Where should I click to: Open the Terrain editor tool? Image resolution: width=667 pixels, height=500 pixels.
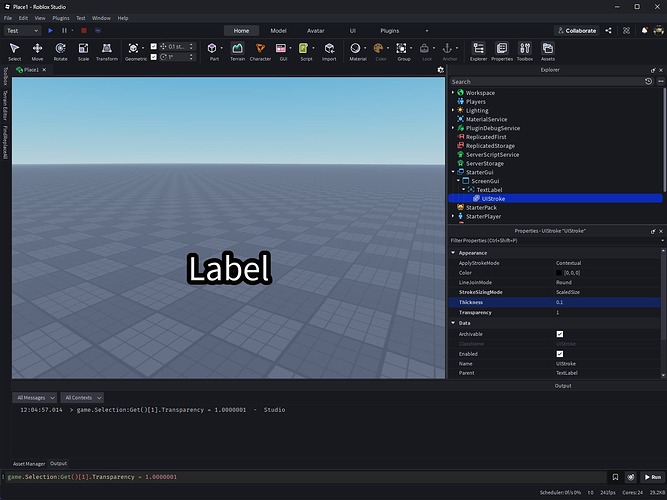pyautogui.click(x=237, y=52)
